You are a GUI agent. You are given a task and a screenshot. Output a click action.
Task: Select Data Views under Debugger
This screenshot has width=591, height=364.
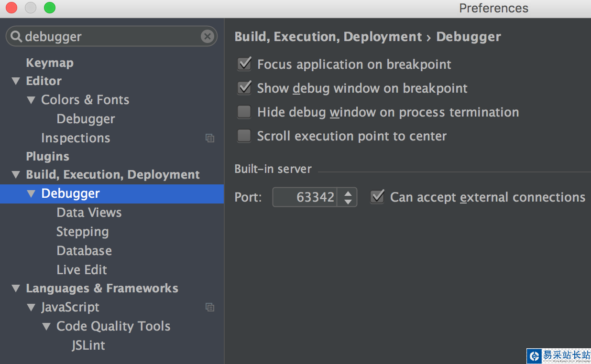click(x=89, y=213)
